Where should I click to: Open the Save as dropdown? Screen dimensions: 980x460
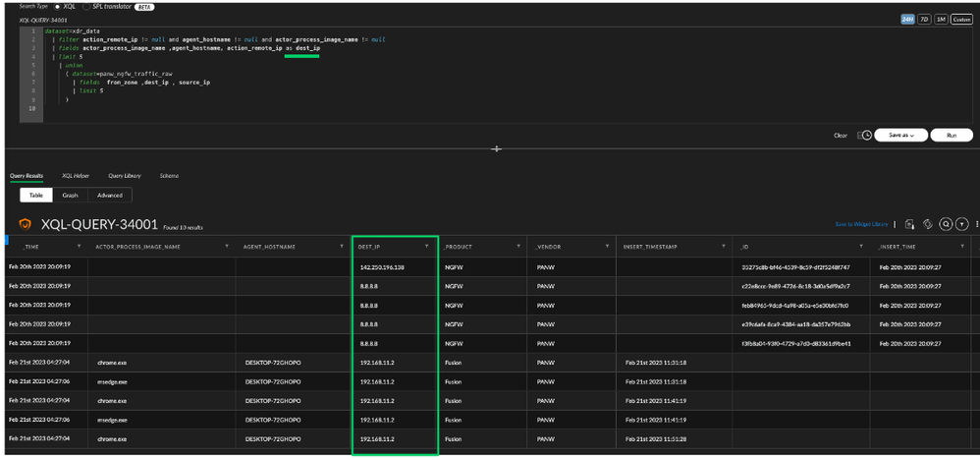[x=899, y=135]
